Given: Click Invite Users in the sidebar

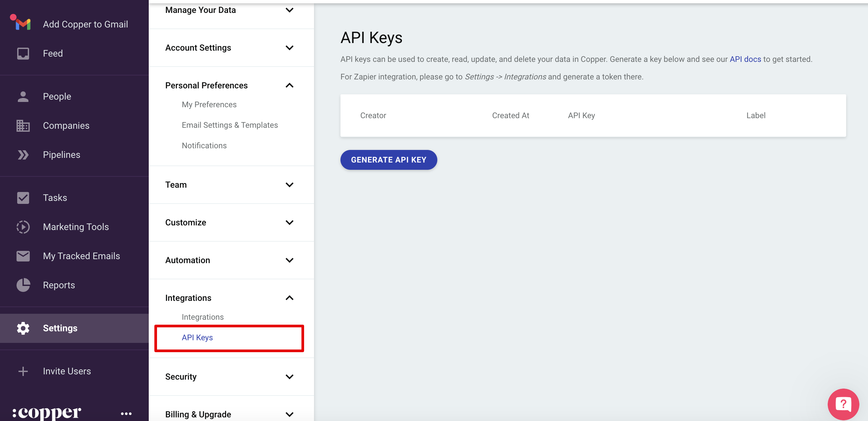Looking at the screenshot, I should pos(67,371).
